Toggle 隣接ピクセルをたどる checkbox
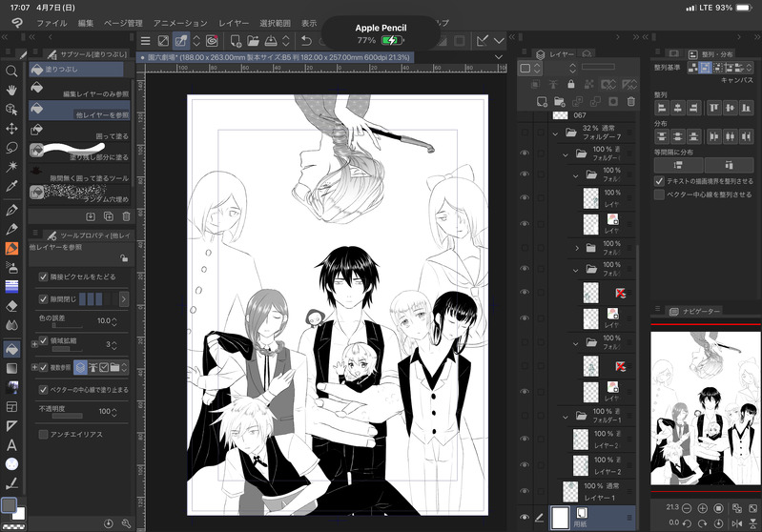Image resolution: width=762 pixels, height=532 pixels. click(43, 276)
